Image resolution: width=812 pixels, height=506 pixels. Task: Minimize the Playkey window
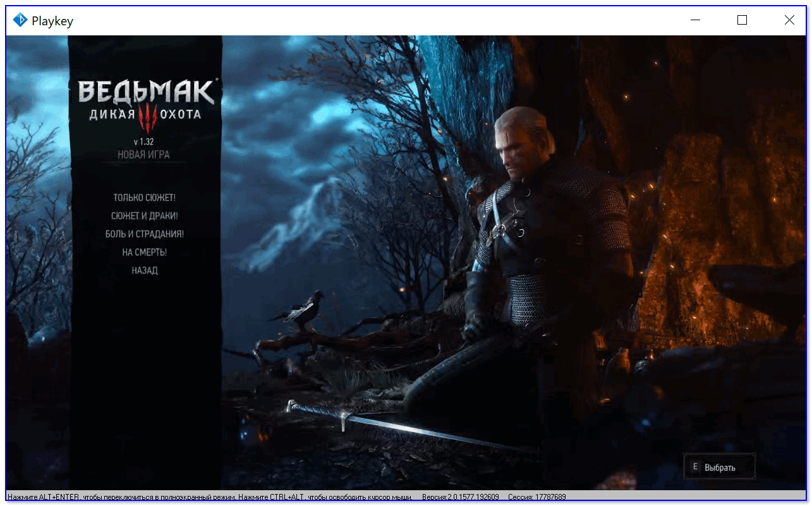(695, 20)
